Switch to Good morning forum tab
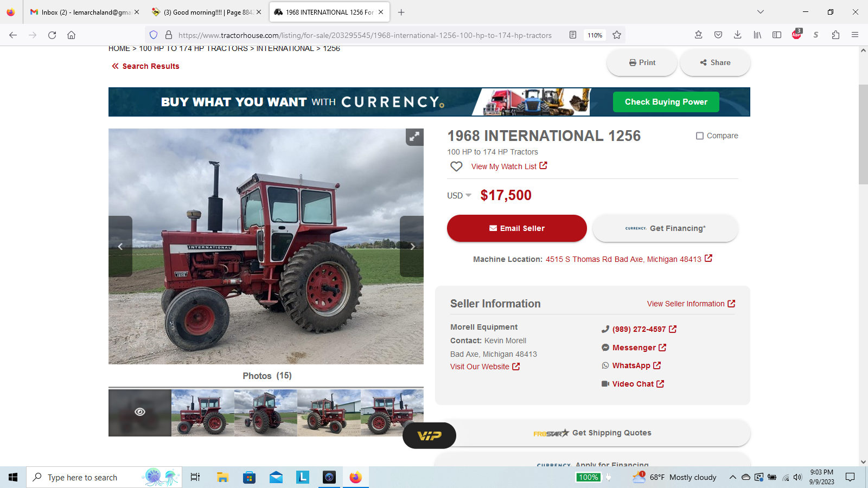This screenshot has width=868, height=488. [x=206, y=12]
